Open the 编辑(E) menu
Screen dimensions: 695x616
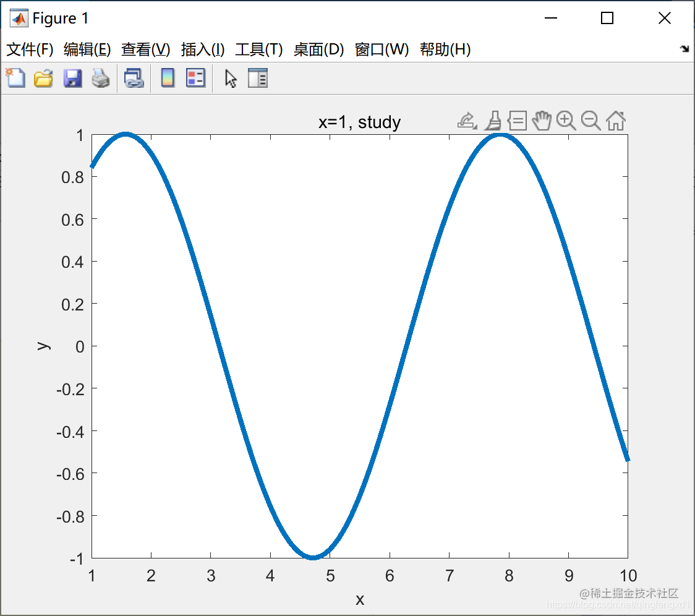87,49
